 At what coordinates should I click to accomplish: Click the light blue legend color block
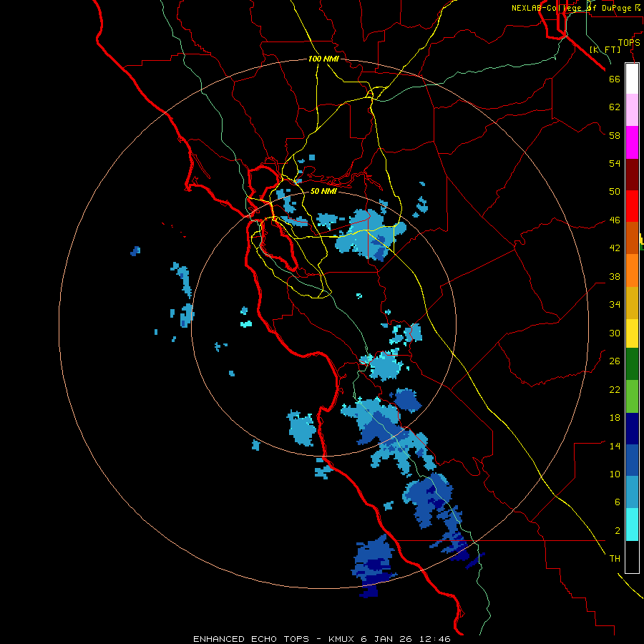(x=632, y=492)
